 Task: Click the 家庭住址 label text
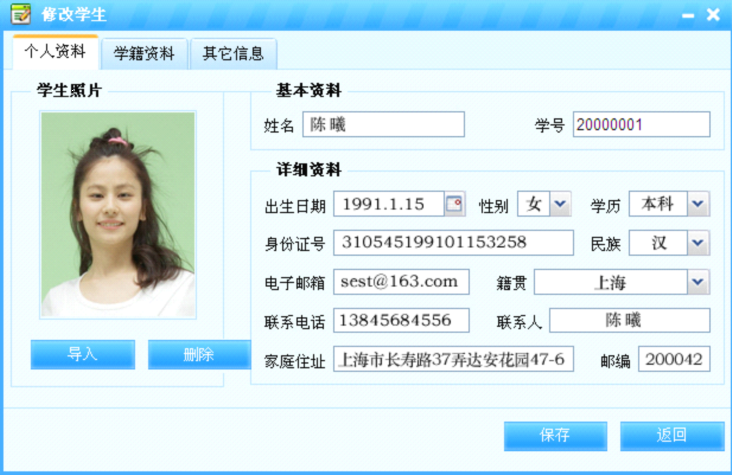pyautogui.click(x=295, y=362)
